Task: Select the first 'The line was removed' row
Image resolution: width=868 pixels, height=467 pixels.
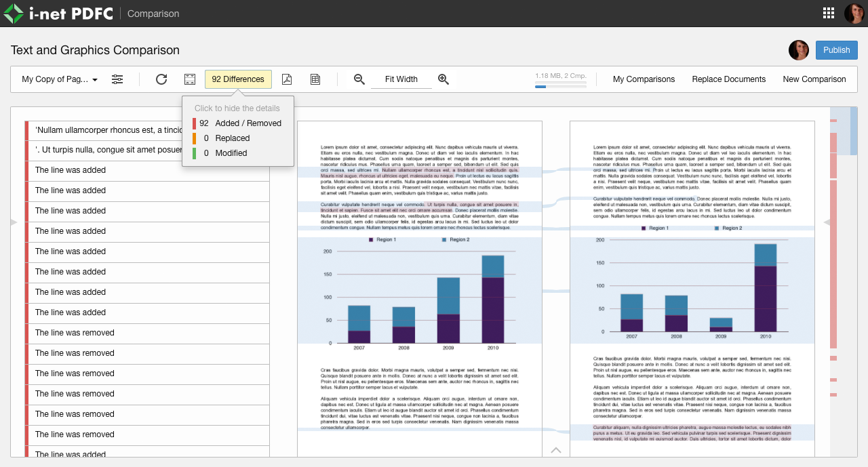Action: (147, 333)
